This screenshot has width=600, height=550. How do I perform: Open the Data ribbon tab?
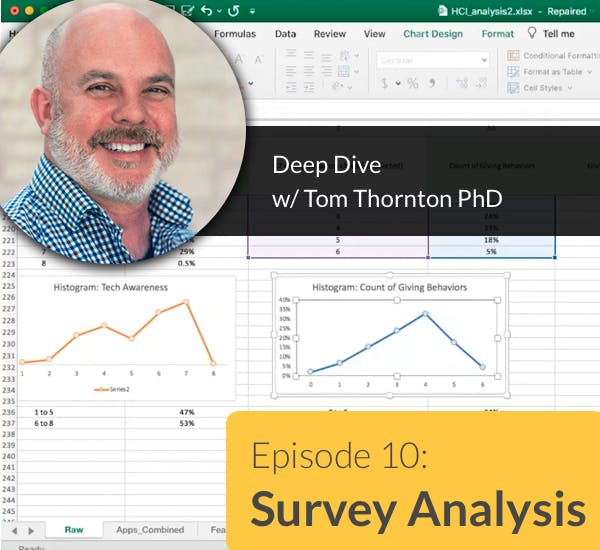(285, 34)
